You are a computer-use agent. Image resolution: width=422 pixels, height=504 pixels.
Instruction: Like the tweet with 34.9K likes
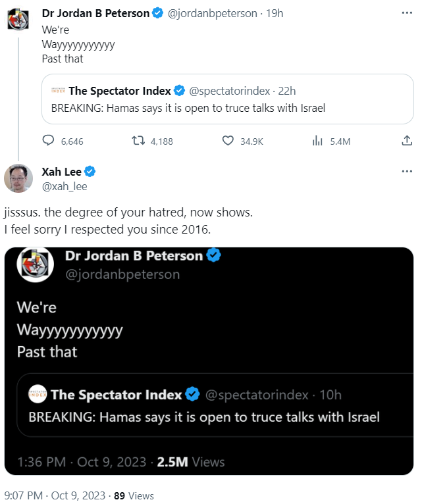tap(228, 141)
